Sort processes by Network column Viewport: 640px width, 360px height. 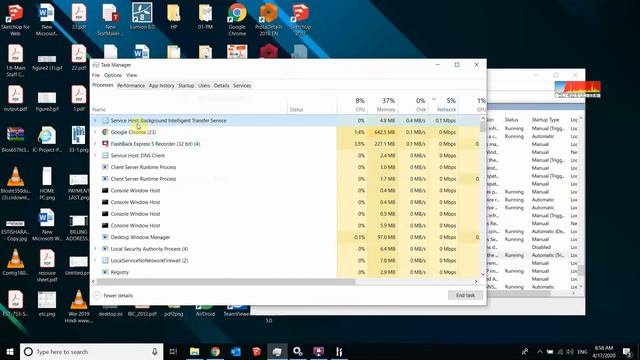tap(443, 105)
